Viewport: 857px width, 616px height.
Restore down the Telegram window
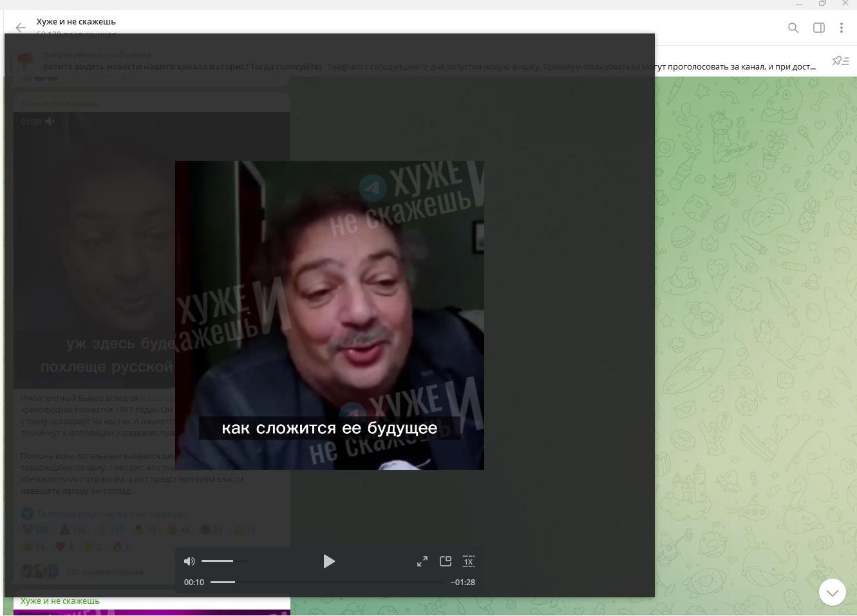(x=822, y=4)
